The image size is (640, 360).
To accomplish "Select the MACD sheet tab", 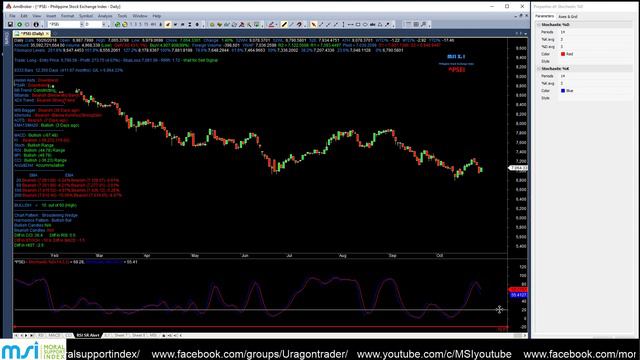I will (x=54, y=335).
